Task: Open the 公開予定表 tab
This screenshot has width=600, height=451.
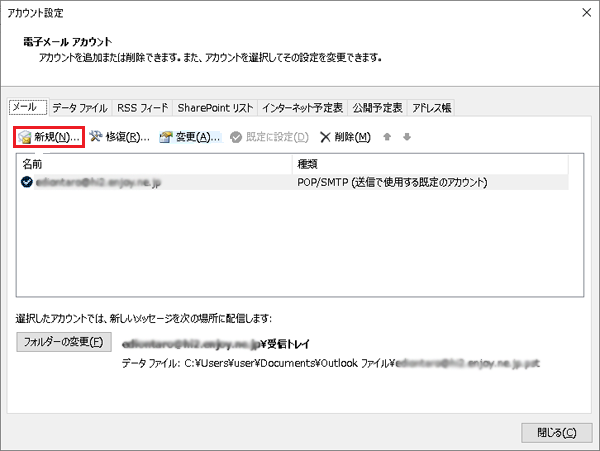Action: tap(377, 108)
